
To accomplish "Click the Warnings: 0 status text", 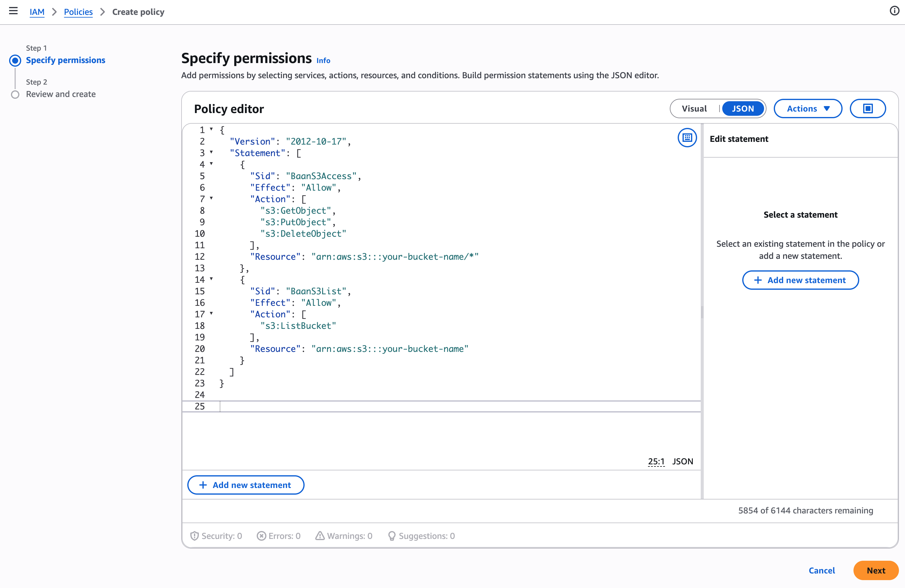I will pos(349,536).
